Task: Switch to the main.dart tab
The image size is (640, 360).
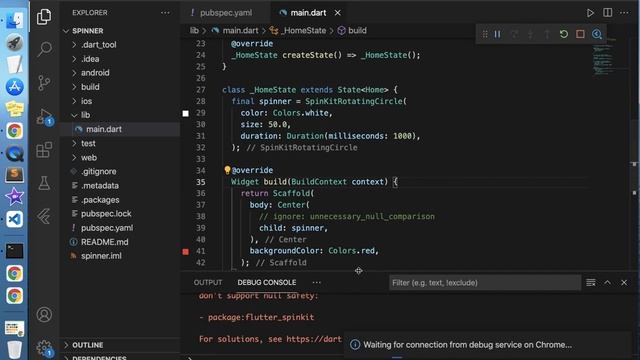Action: (x=308, y=13)
